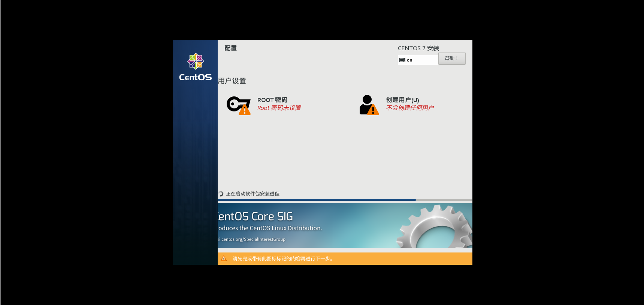
Task: Click '配置' title text
Action: click(x=230, y=48)
